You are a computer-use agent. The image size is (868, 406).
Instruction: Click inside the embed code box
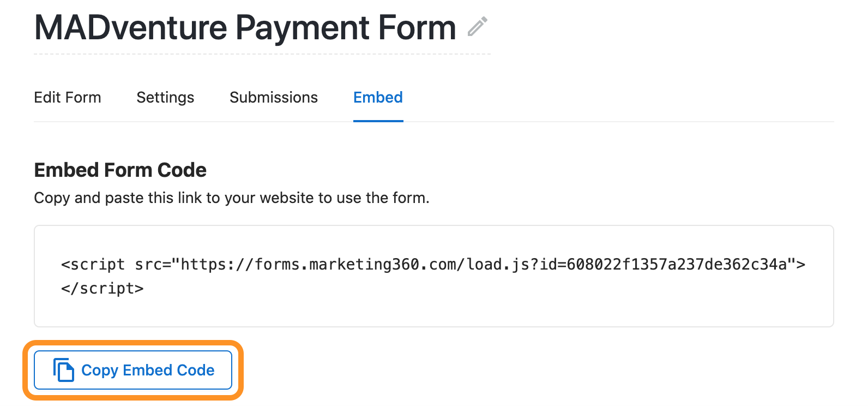coord(434,276)
